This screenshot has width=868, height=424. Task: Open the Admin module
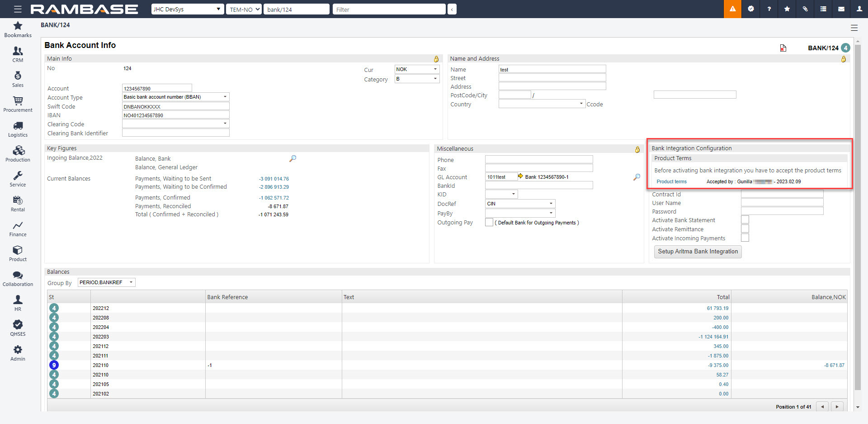18,353
